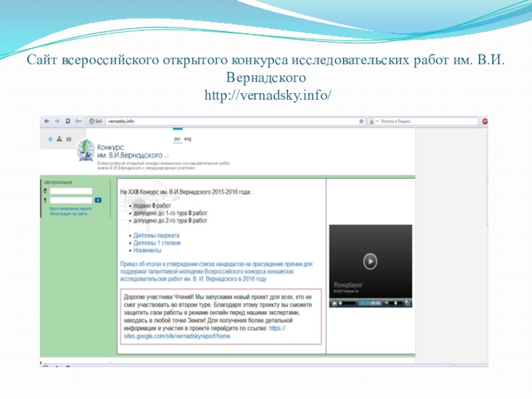Submit login with the blue arrow button
The image size is (532, 399).
(98, 200)
